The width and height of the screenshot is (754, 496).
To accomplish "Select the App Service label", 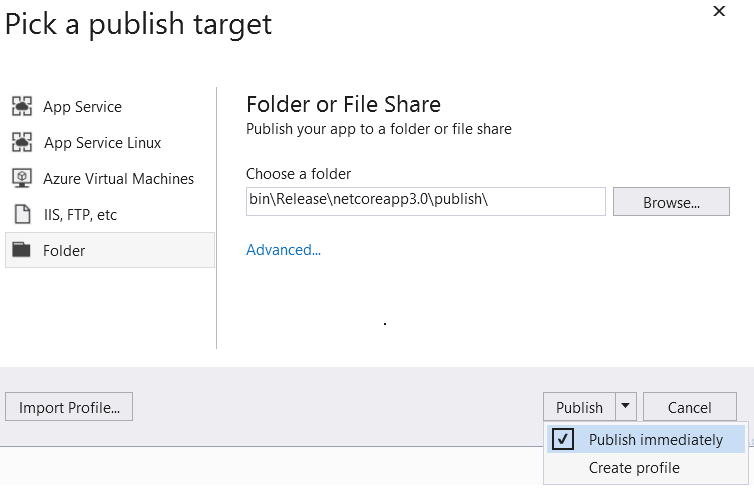I will (82, 107).
